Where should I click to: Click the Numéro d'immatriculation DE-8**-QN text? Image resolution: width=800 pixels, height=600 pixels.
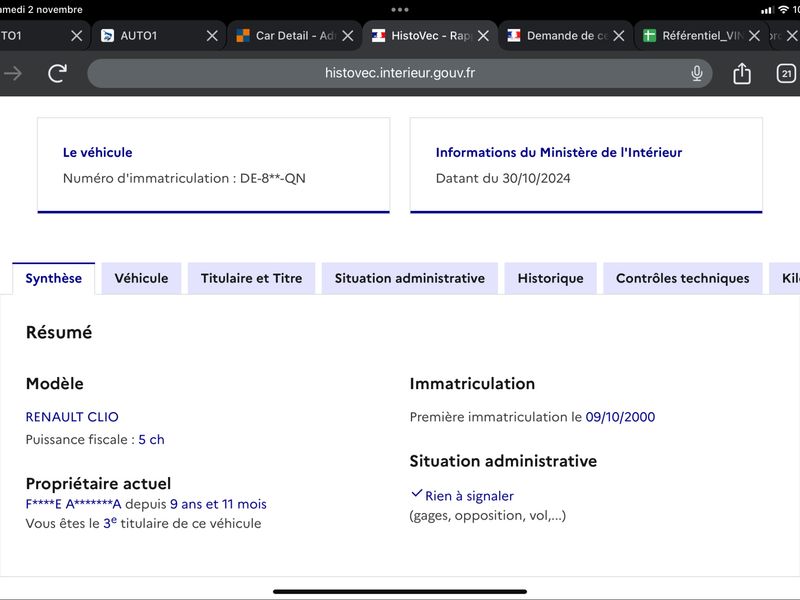click(x=184, y=178)
